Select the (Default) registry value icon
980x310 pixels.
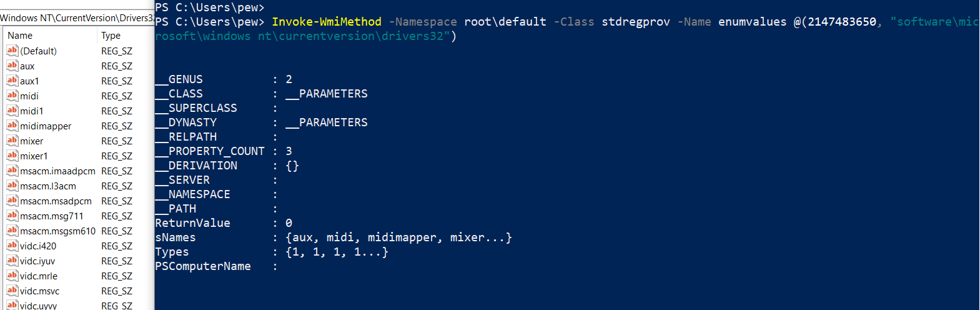tap(12, 51)
